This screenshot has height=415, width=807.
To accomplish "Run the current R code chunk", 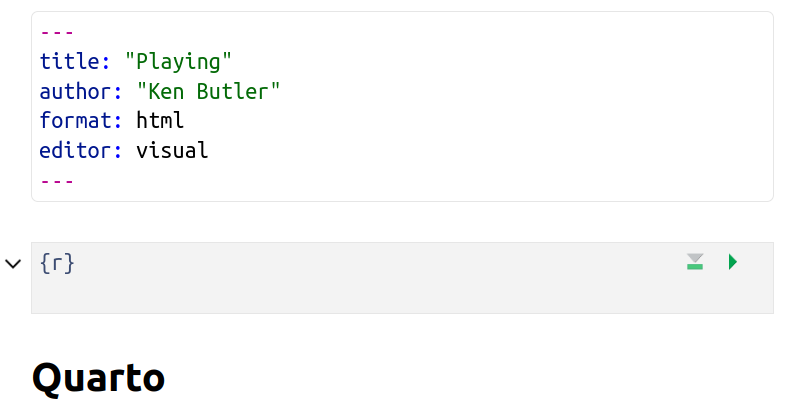I will 733,262.
